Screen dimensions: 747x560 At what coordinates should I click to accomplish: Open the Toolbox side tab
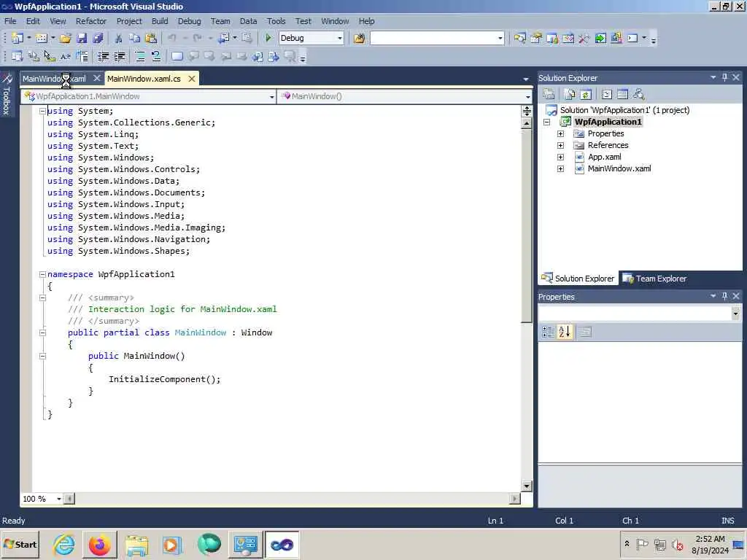pos(7,94)
